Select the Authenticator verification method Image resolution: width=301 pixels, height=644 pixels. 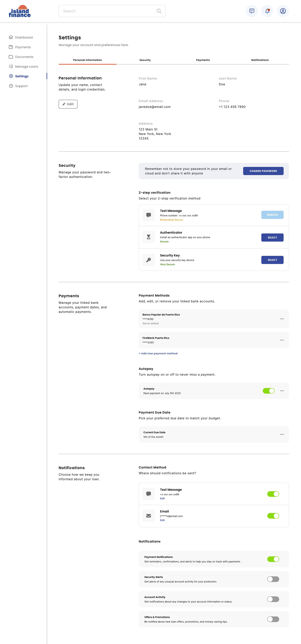click(x=272, y=238)
